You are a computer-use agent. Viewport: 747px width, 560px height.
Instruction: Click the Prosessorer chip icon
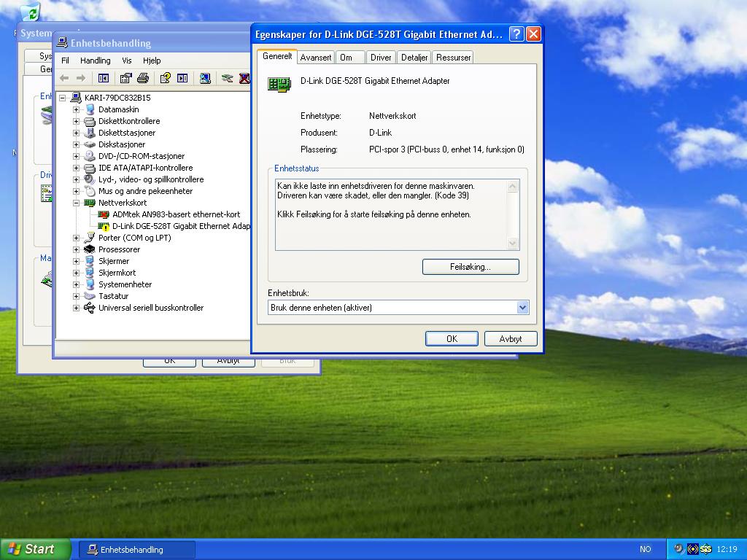(90, 249)
